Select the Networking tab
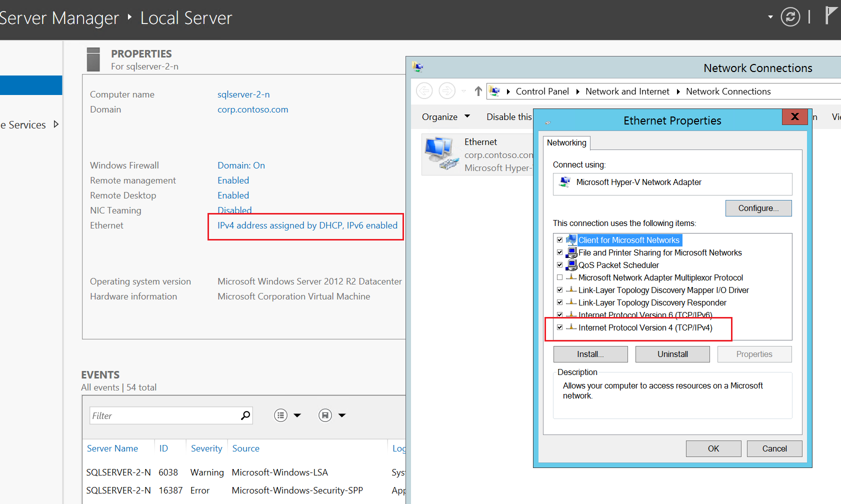Screen dimensions: 841x504 pyautogui.click(x=566, y=143)
